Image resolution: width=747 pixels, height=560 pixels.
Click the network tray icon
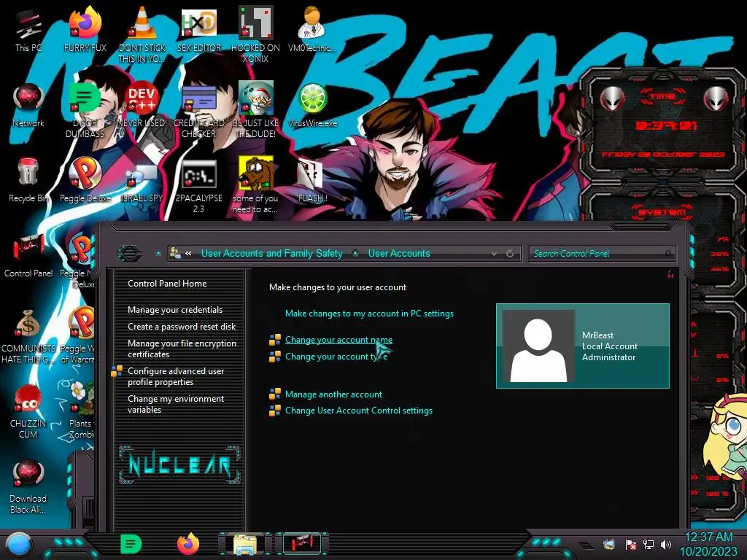click(649, 544)
